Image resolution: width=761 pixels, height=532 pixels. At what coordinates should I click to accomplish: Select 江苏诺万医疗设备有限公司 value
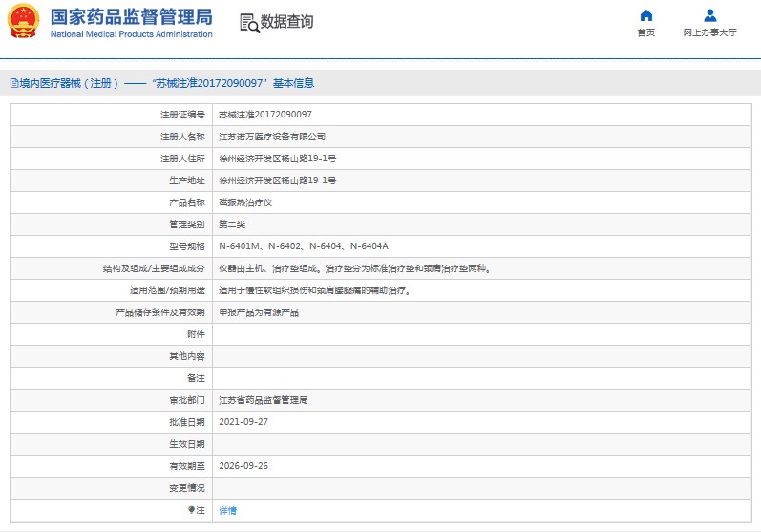pos(272,137)
